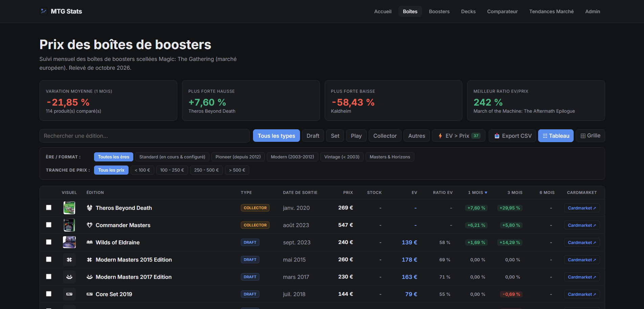The width and height of the screenshot is (644, 309).
Task: Open the Wilds of Eldraine box thumbnail
Action: (69, 242)
